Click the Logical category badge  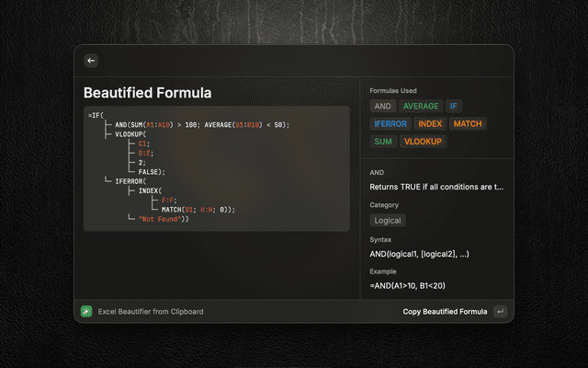388,220
